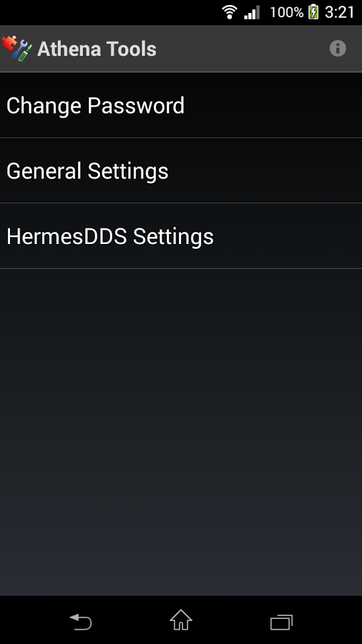Pick the General Settings entry
The height and width of the screenshot is (644, 362).
pos(181,170)
